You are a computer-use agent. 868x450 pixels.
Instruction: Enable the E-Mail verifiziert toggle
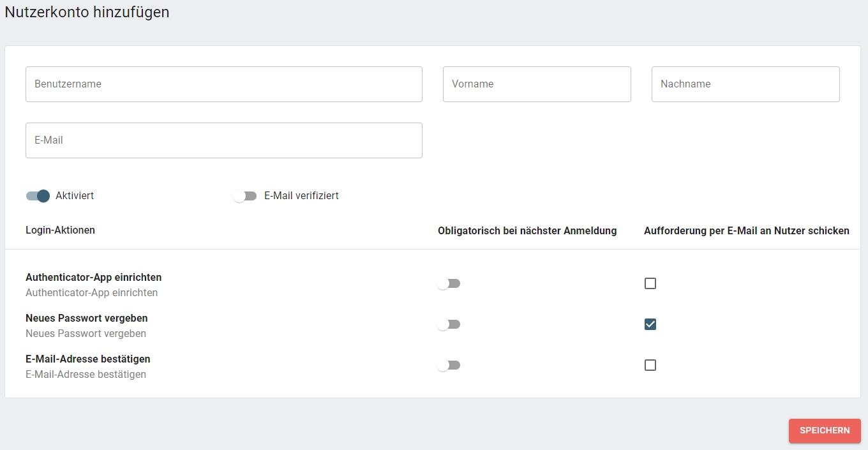(245, 196)
